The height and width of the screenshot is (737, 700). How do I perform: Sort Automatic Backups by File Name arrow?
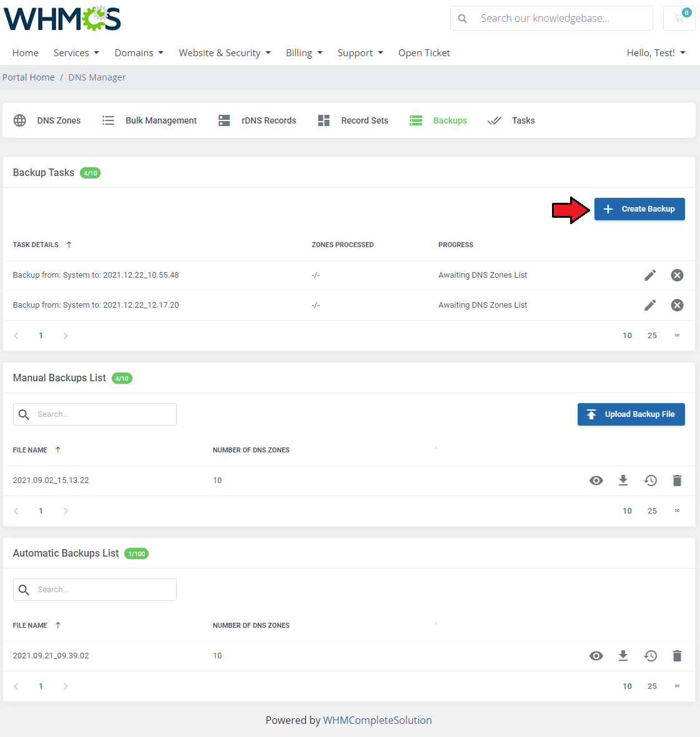tap(58, 625)
